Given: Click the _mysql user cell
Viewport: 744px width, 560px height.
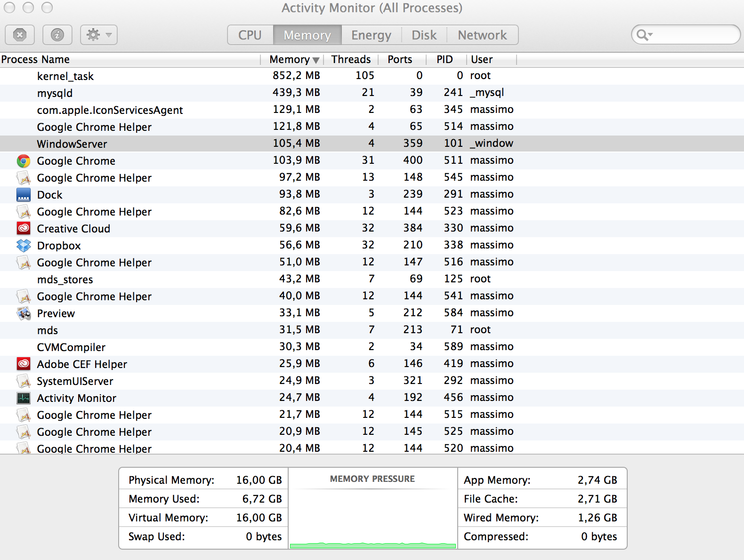Looking at the screenshot, I should tap(487, 93).
